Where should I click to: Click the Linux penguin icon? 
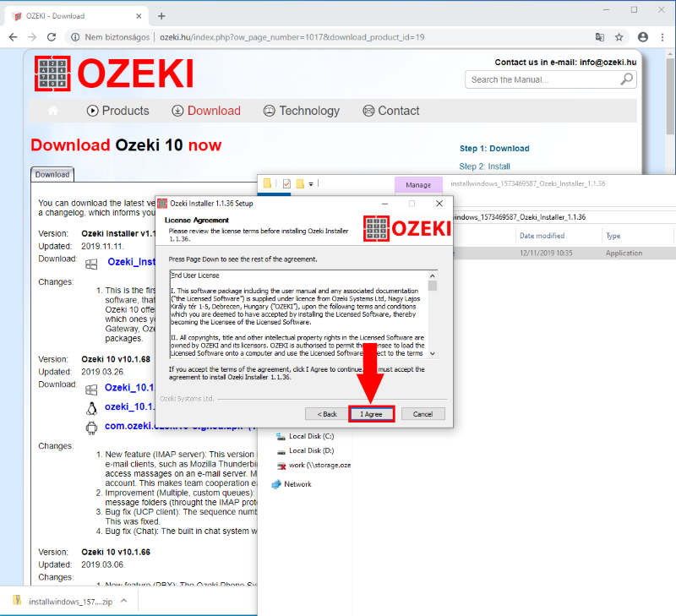tap(91, 408)
